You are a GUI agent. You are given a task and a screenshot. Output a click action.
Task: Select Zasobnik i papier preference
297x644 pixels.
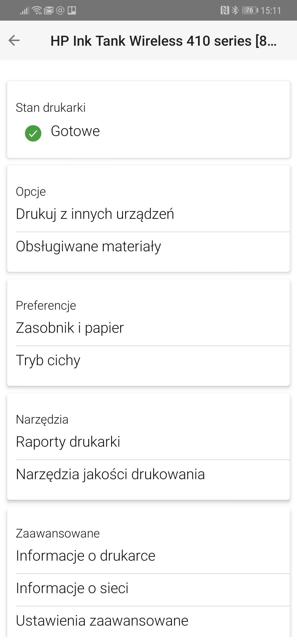148,328
